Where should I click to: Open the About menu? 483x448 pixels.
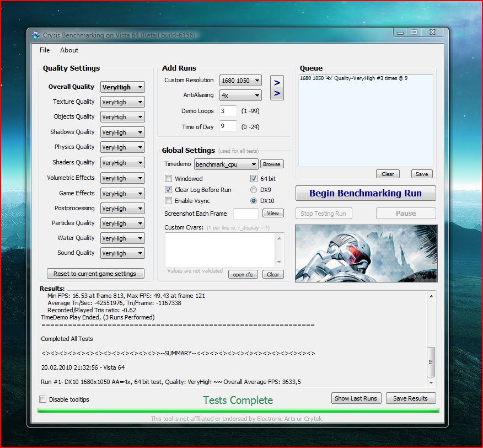69,50
